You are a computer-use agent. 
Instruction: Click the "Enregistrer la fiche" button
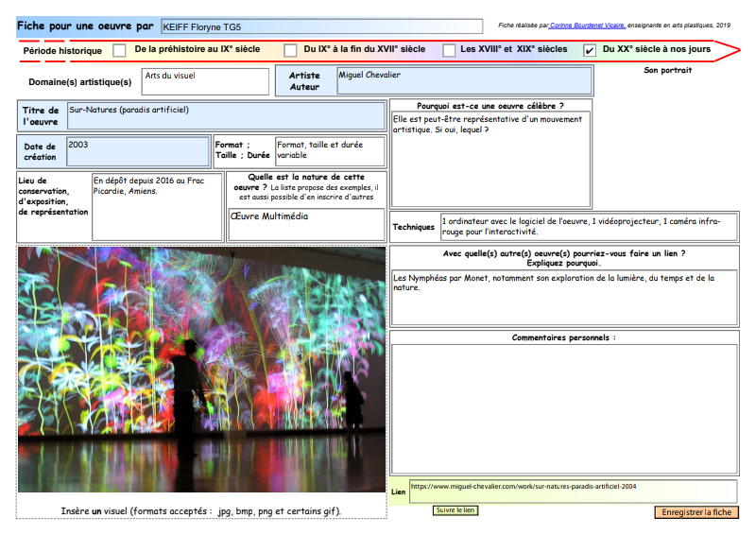696,512
